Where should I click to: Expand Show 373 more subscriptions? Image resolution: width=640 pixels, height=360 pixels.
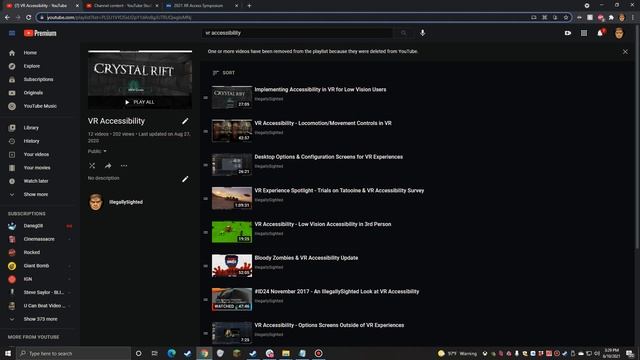pos(40,319)
